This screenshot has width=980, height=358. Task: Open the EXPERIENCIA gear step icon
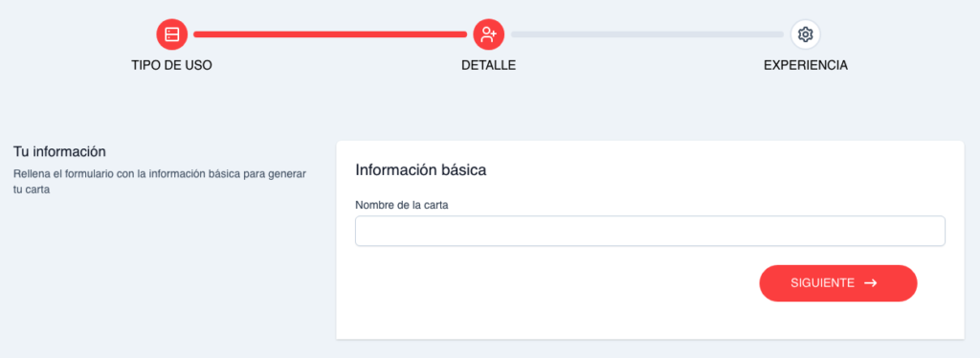coord(806,34)
